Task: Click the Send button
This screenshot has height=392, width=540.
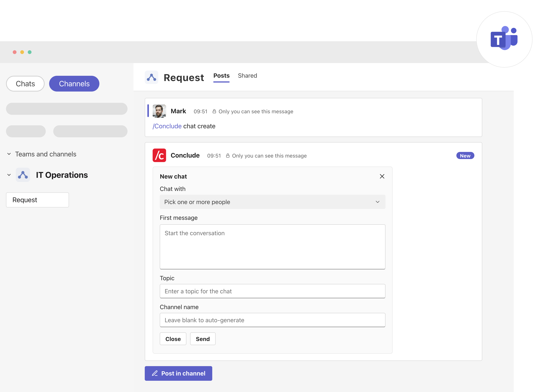Action: (203, 339)
